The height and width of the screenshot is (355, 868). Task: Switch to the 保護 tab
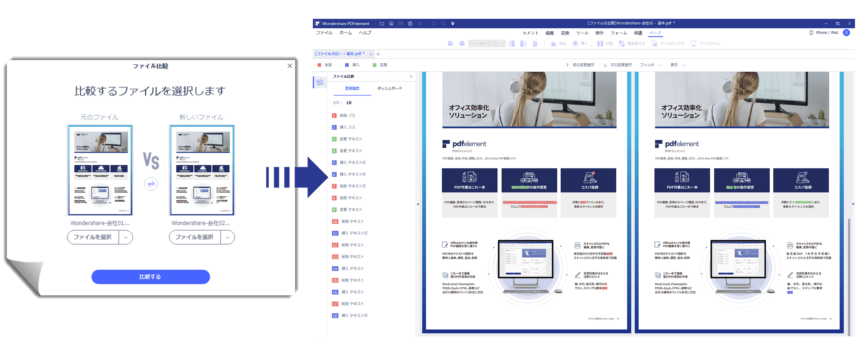click(638, 33)
